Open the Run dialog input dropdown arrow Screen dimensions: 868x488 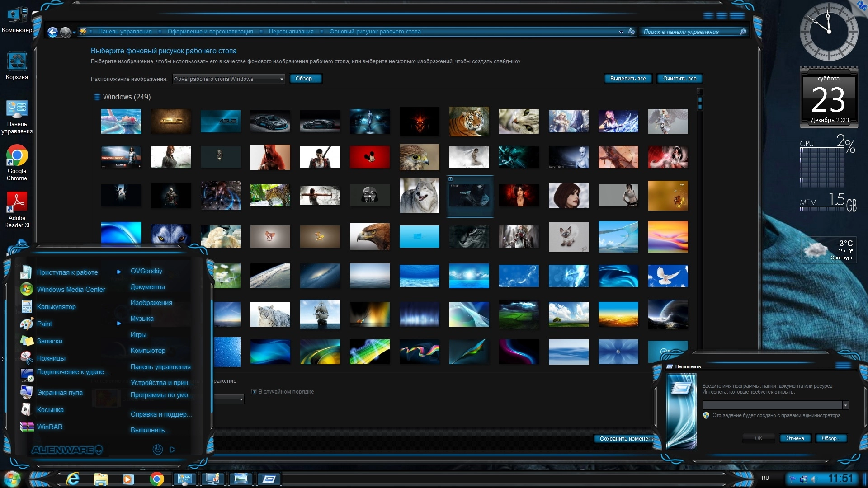pos(845,405)
